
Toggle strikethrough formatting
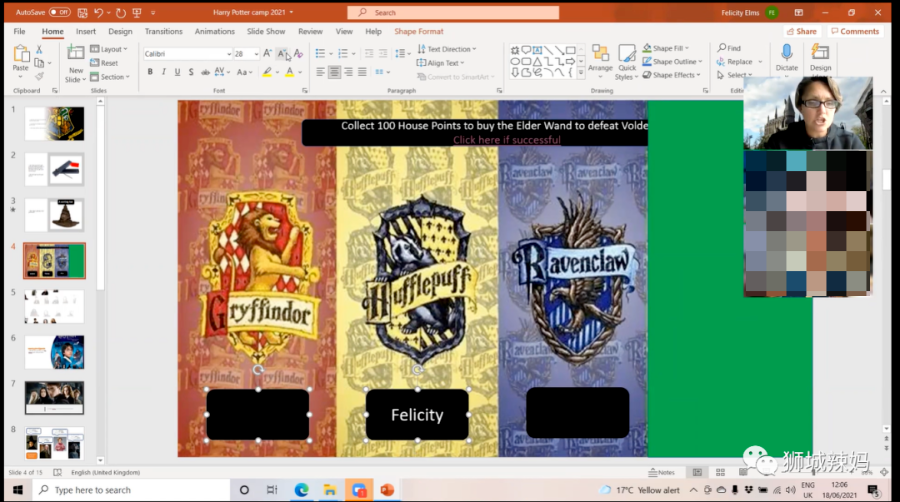[x=205, y=72]
